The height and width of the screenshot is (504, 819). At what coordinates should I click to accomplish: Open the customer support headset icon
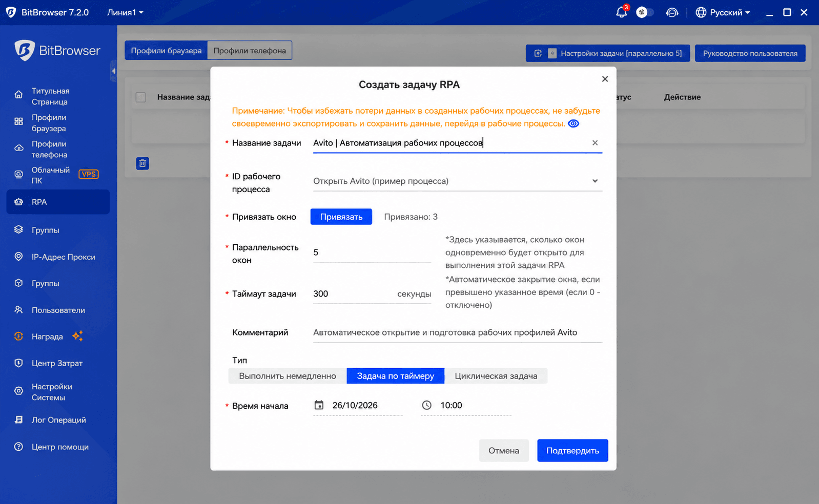tap(672, 12)
